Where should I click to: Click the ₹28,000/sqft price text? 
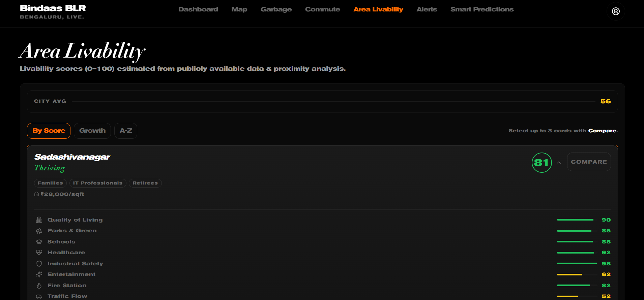62,194
